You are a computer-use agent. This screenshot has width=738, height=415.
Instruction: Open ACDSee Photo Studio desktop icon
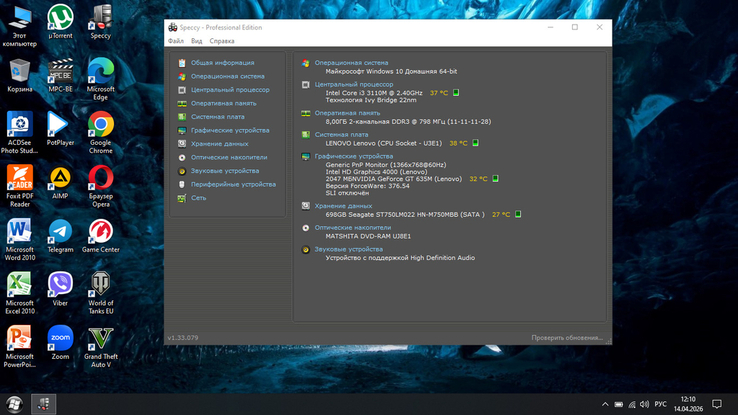pyautogui.click(x=20, y=133)
